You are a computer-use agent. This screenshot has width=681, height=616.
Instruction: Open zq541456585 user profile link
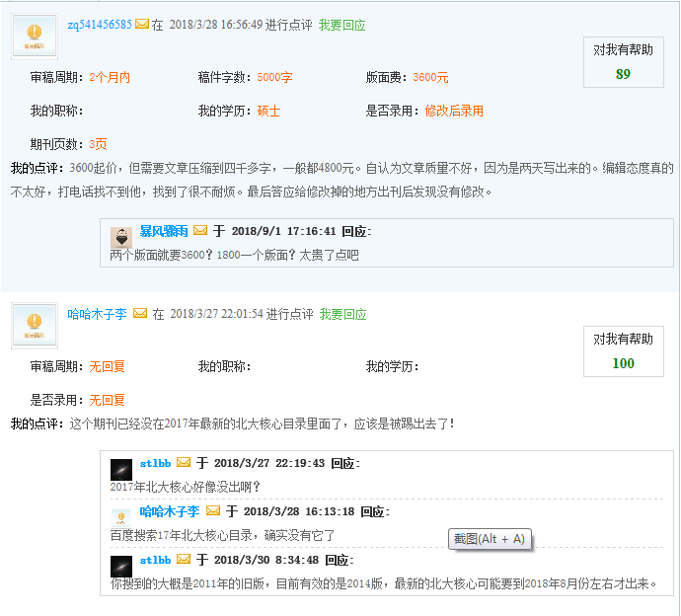pyautogui.click(x=100, y=25)
